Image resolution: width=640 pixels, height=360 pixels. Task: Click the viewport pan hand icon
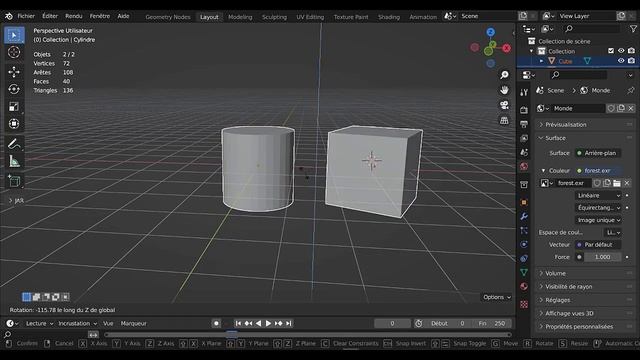[504, 90]
